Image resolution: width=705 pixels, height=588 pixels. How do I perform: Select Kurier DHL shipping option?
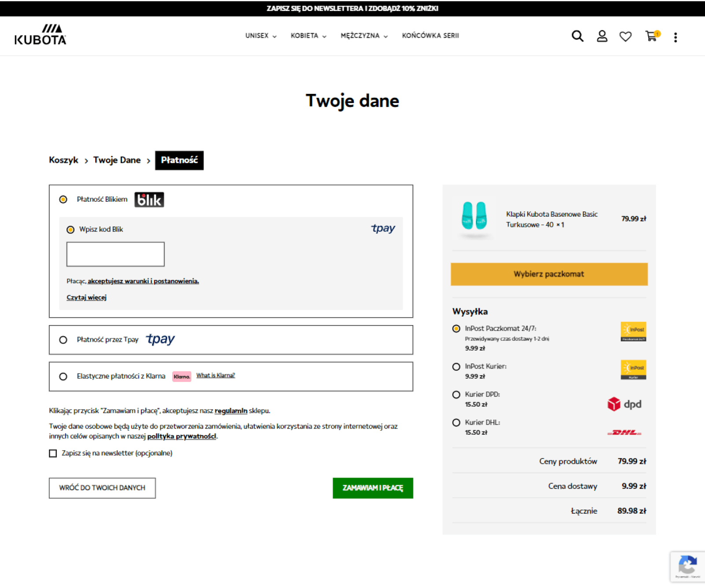[x=456, y=422]
